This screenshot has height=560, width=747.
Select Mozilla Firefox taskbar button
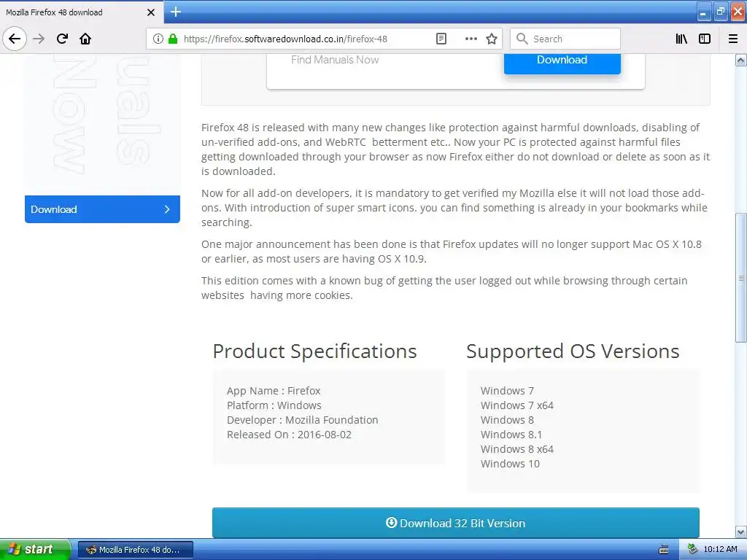[x=135, y=550]
